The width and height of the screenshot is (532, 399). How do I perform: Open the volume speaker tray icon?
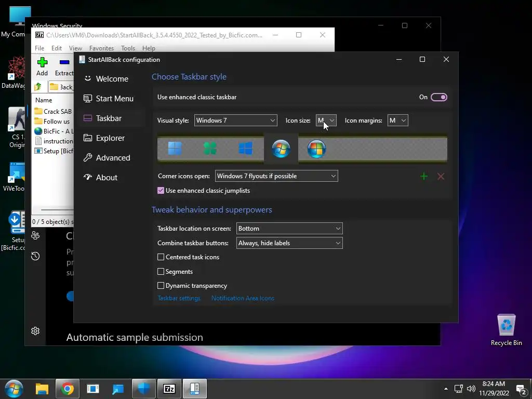[x=471, y=389]
